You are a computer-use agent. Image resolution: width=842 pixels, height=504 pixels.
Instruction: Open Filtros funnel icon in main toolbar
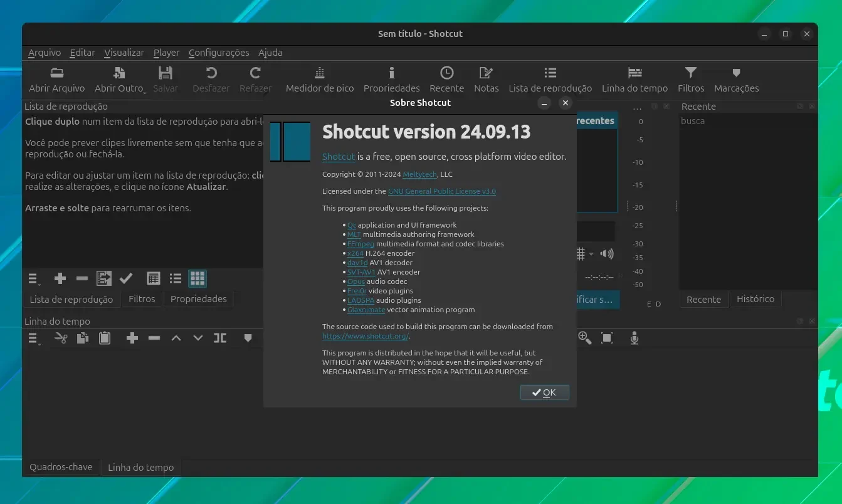click(690, 73)
